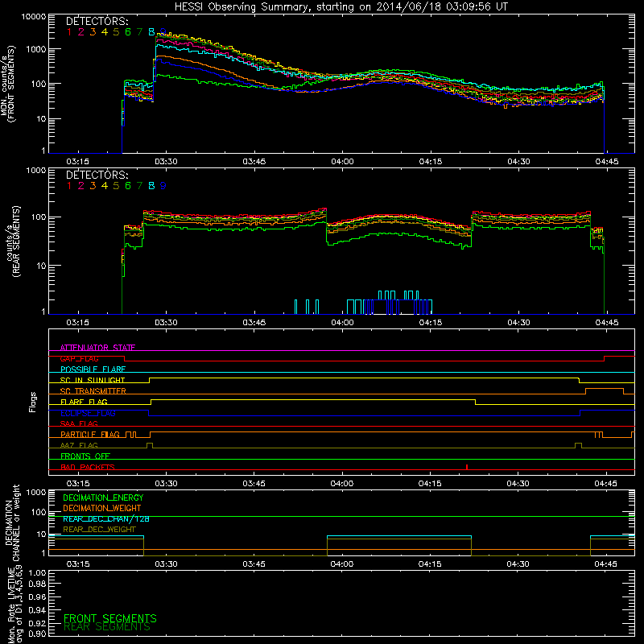Click the "DETECTORS:" heading in the front segments panel
Image resolution: width=644 pixels, height=644 pixels.
97,22
